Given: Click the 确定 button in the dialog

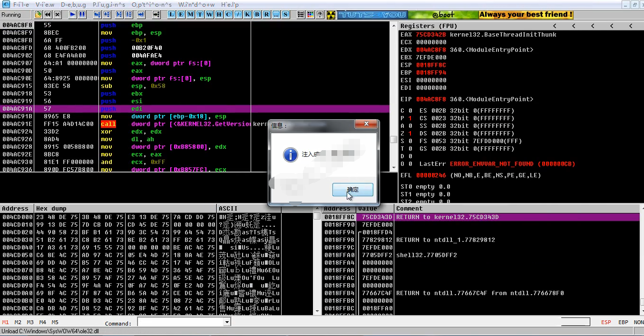Looking at the screenshot, I should (352, 190).
